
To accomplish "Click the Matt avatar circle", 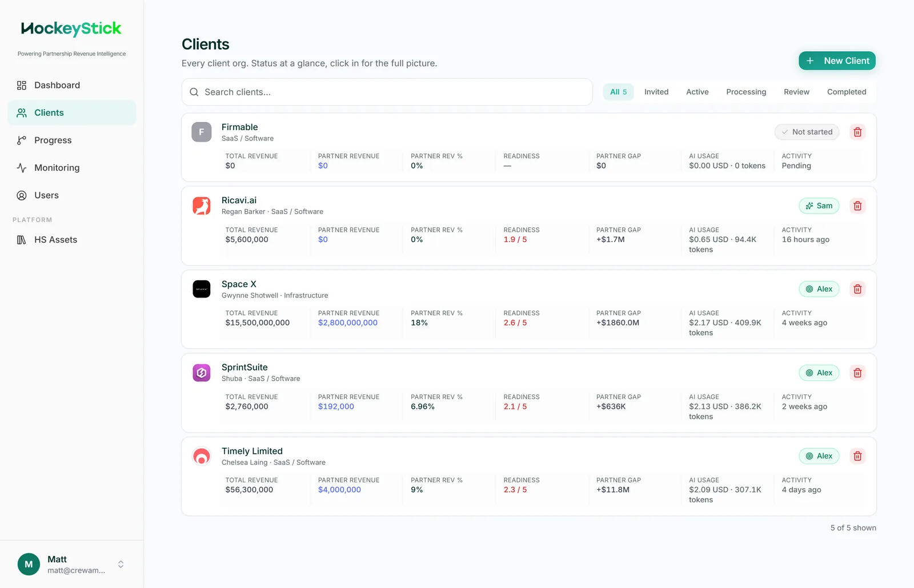I will 29,564.
